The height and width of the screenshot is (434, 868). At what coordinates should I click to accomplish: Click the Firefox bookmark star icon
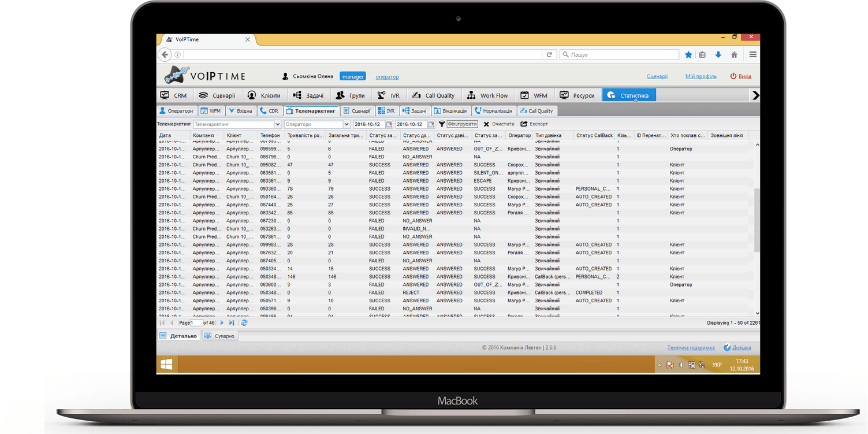(688, 55)
